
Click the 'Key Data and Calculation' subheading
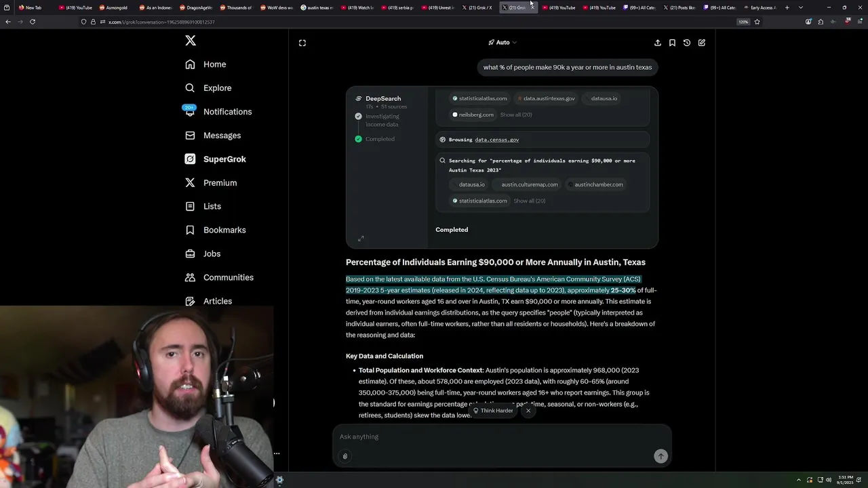pyautogui.click(x=384, y=356)
